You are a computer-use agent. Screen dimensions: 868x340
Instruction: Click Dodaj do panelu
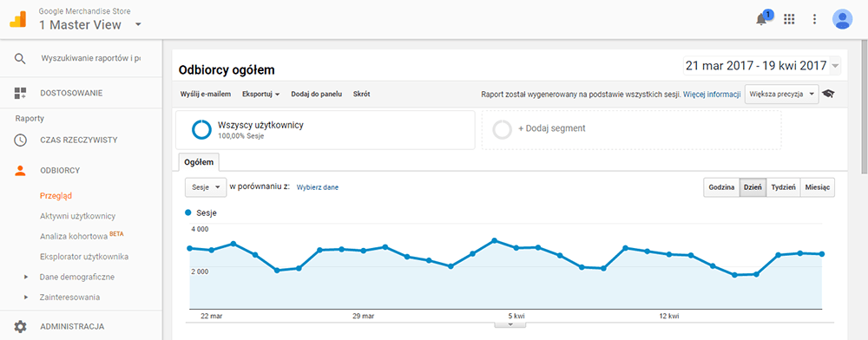point(317,94)
